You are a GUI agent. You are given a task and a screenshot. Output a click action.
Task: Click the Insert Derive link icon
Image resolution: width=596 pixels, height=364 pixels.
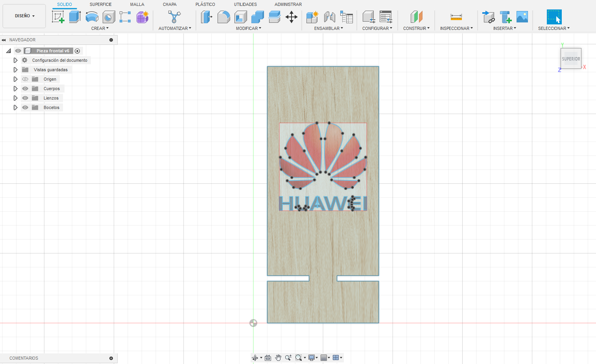(x=489, y=17)
